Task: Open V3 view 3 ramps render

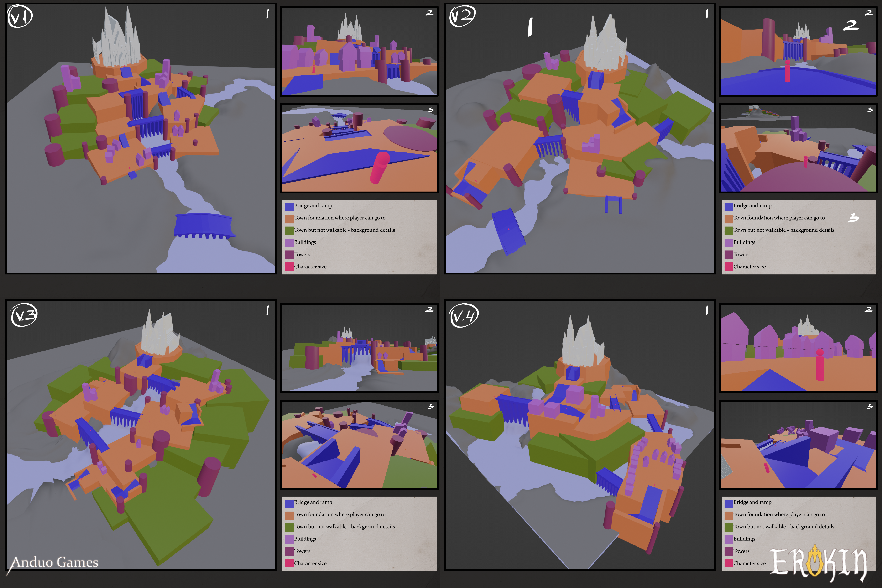Action: 359,445
